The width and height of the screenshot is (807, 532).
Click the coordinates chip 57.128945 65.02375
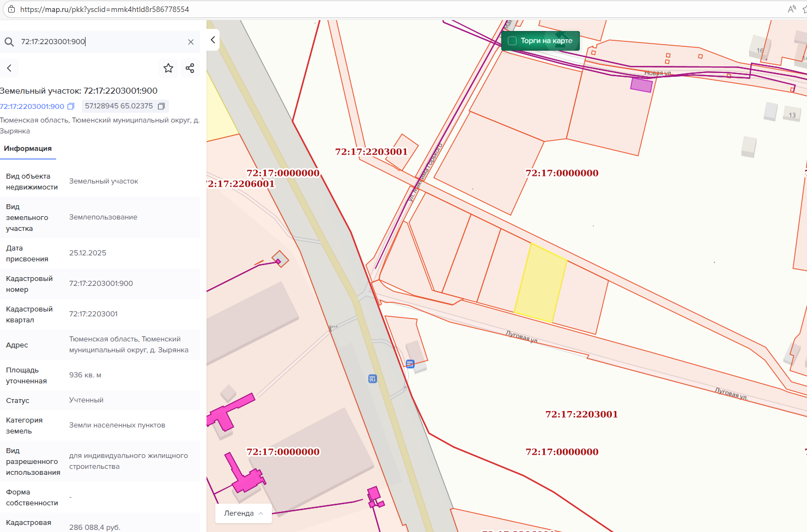pos(119,106)
